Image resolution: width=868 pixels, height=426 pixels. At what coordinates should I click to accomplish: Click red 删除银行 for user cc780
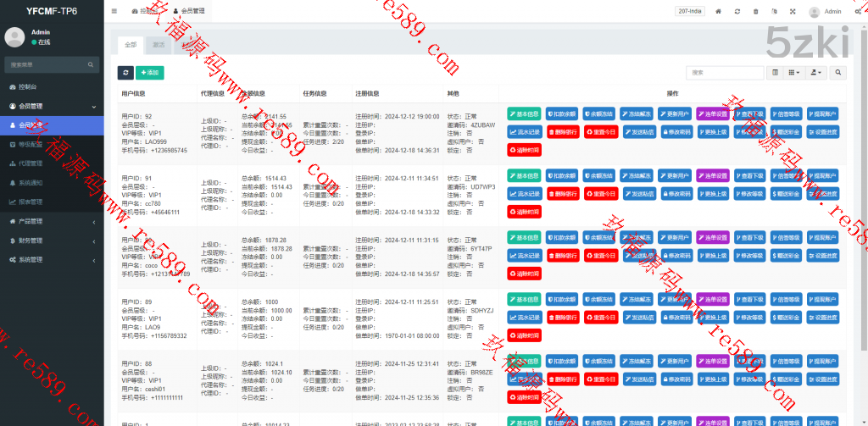(563, 194)
